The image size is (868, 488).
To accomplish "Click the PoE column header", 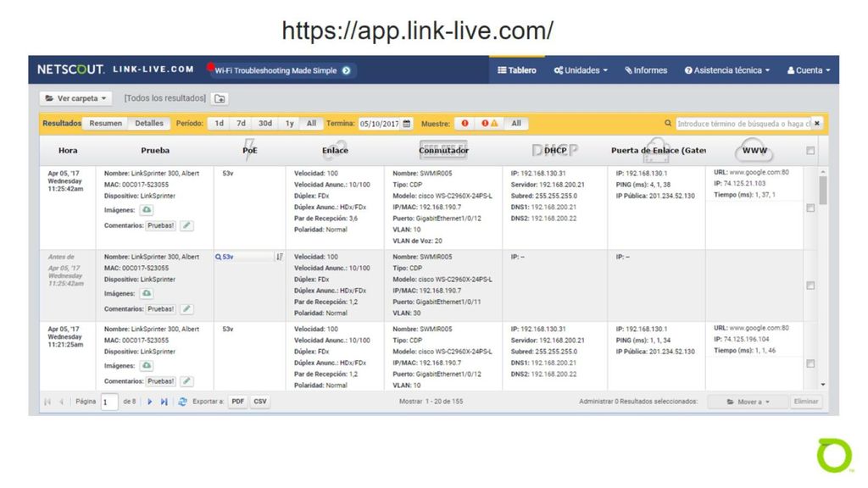I will [x=250, y=150].
